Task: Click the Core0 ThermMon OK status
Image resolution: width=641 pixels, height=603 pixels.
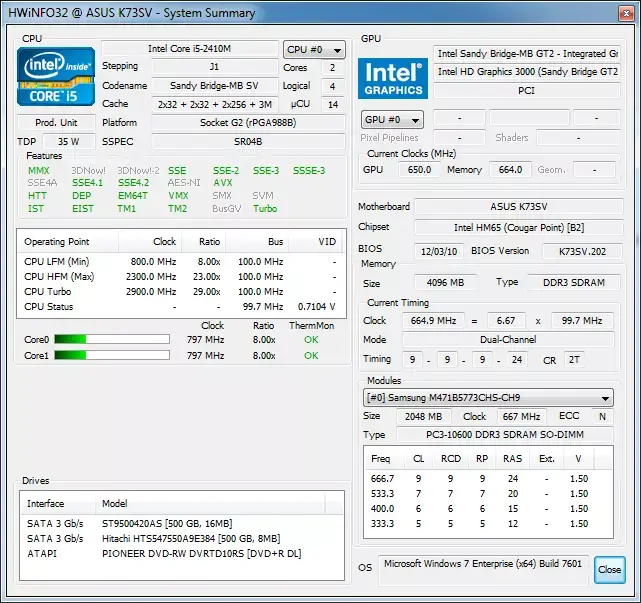Action: [x=311, y=340]
